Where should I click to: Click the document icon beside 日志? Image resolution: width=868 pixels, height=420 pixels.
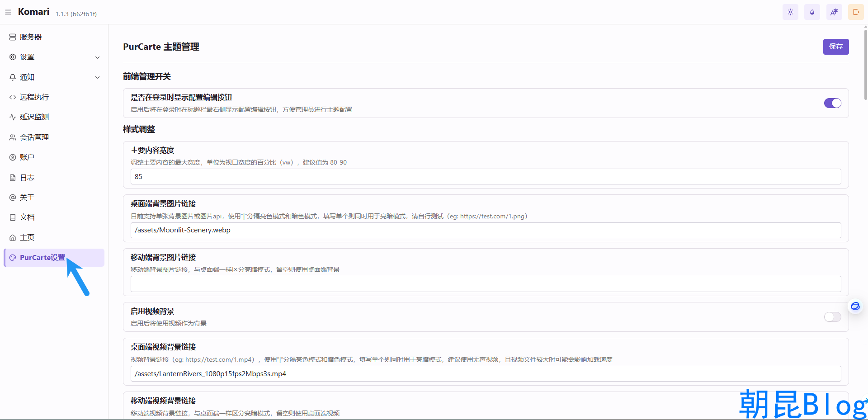click(13, 178)
